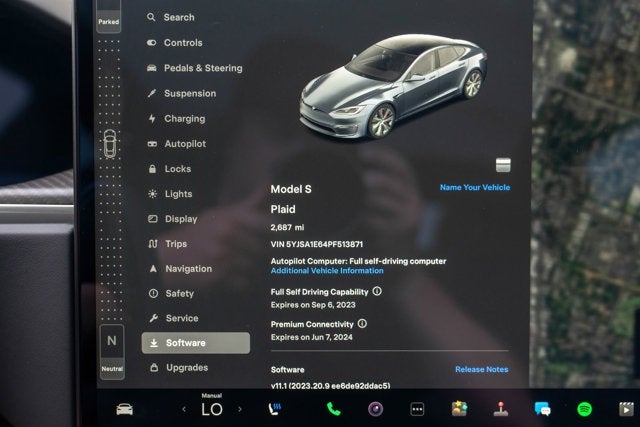Screen dimensions: 640x427
Task: Tap the car icon on gear strip
Action: tap(110, 144)
